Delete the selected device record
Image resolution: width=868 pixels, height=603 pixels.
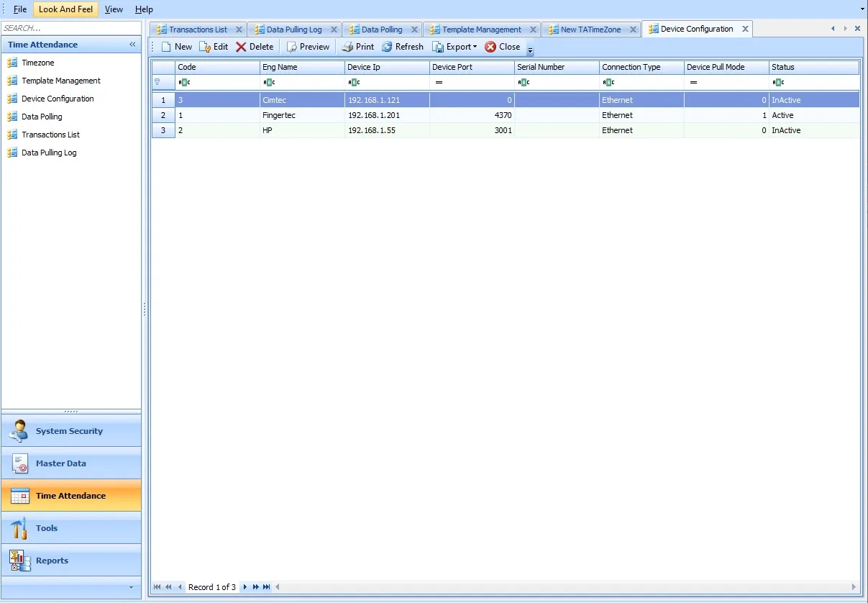coord(255,47)
